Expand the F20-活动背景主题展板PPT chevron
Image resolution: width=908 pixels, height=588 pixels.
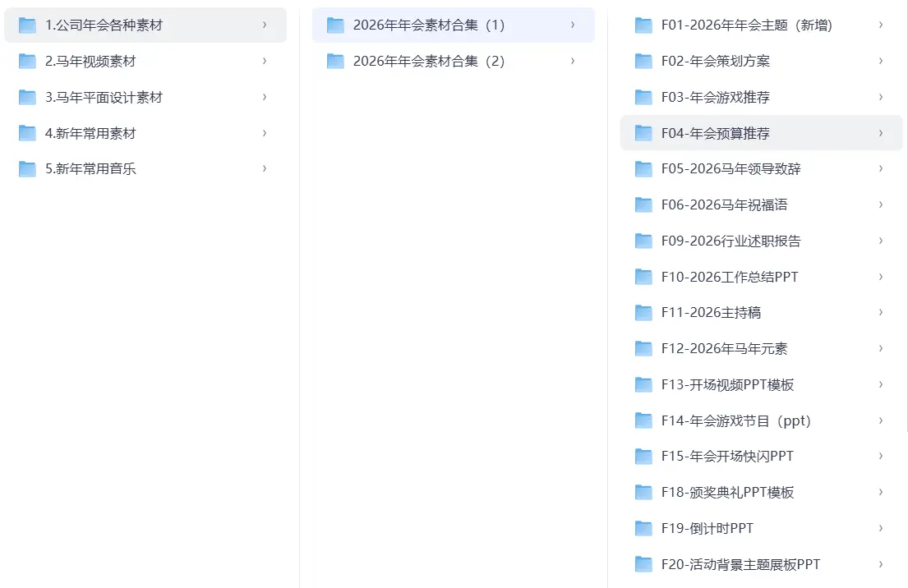click(x=880, y=564)
